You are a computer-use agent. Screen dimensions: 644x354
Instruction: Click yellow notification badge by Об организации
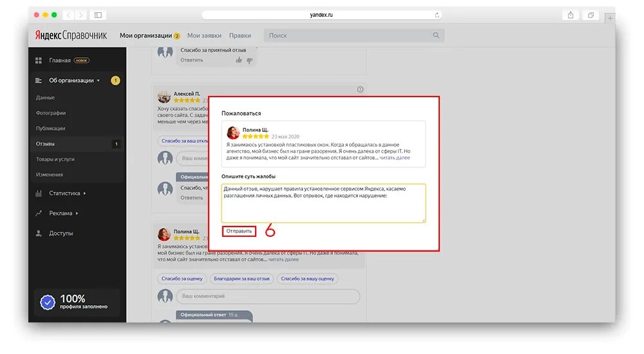click(115, 80)
